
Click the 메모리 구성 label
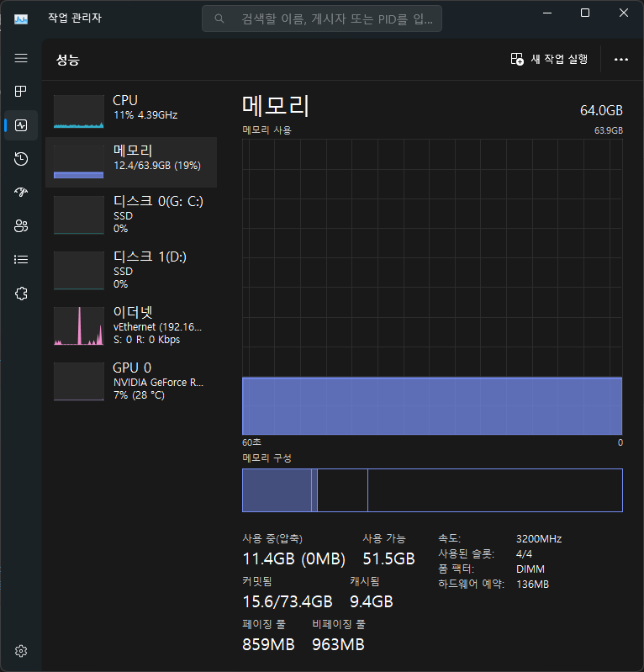[267, 458]
